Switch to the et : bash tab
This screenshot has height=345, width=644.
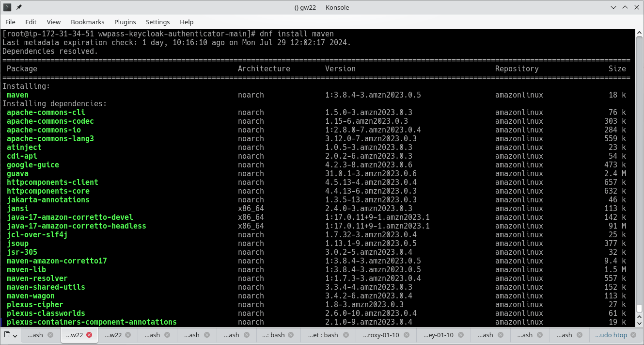[x=324, y=335]
